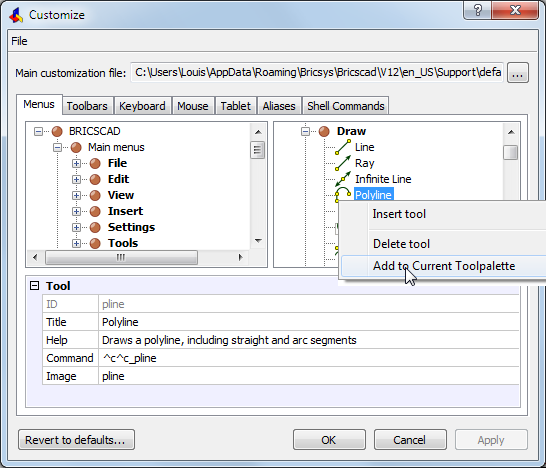Viewport: 546px width, 468px height.
Task: Click right tree scroll up arrow
Action: tap(511, 132)
